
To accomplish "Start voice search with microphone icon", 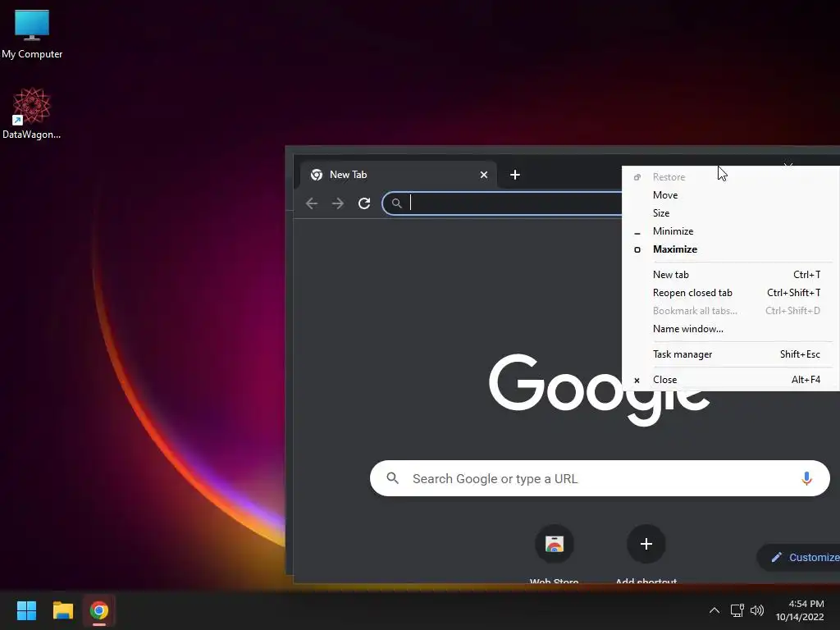I will [x=806, y=478].
